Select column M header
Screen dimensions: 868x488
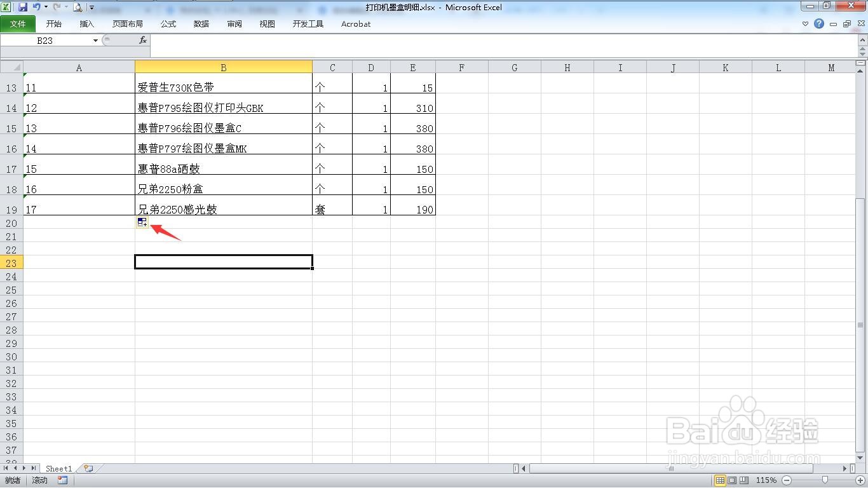[831, 67]
